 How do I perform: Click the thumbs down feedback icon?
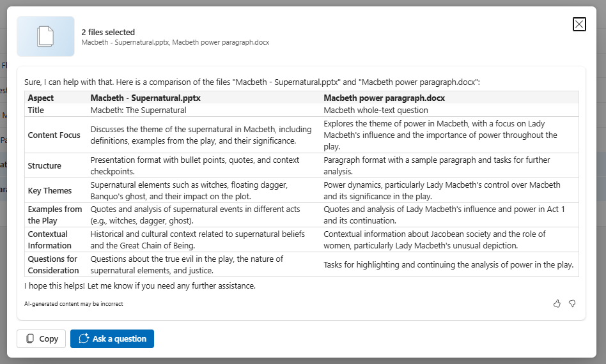point(572,303)
